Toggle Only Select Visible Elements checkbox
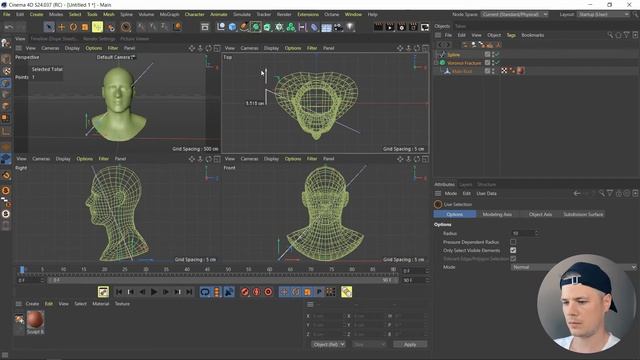Image resolution: width=640 pixels, height=360 pixels. click(513, 250)
